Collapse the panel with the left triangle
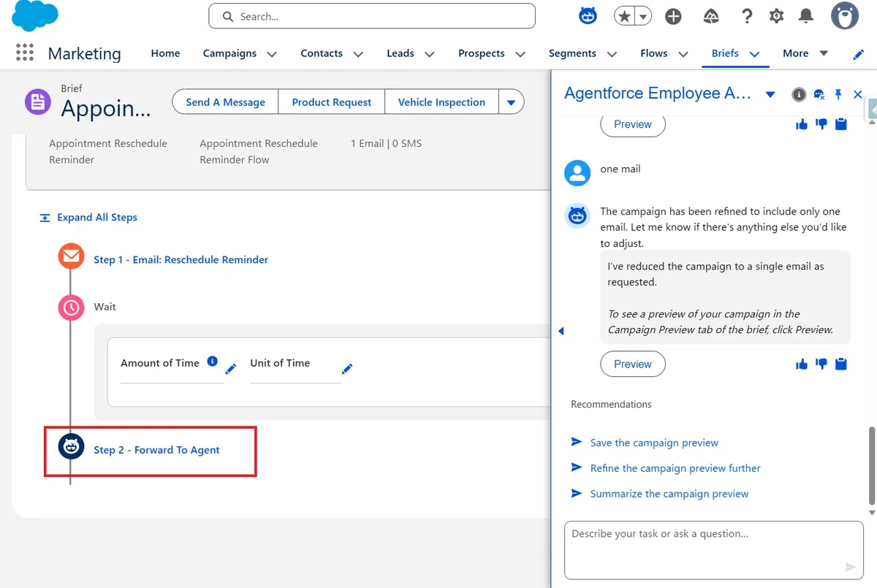This screenshot has height=588, width=877. [561, 331]
